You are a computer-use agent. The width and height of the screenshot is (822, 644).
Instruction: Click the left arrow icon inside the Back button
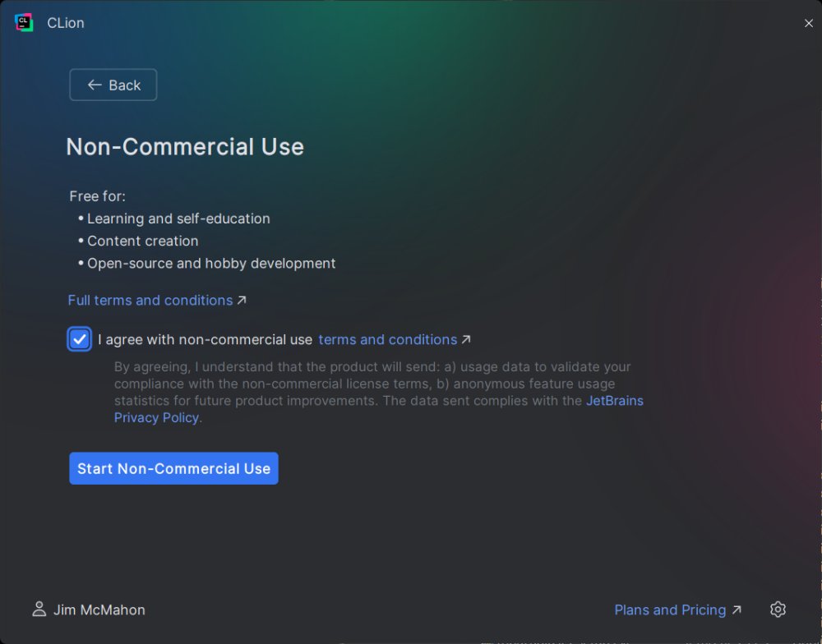pyautogui.click(x=95, y=85)
